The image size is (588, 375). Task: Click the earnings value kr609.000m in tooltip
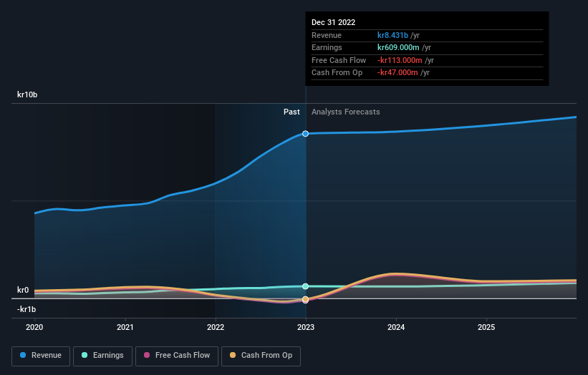(x=398, y=47)
